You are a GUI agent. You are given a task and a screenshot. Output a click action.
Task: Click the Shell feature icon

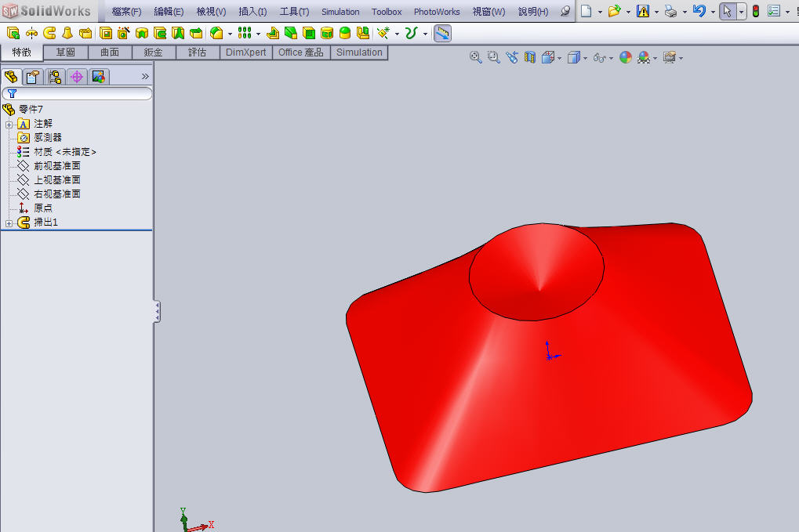click(x=309, y=34)
